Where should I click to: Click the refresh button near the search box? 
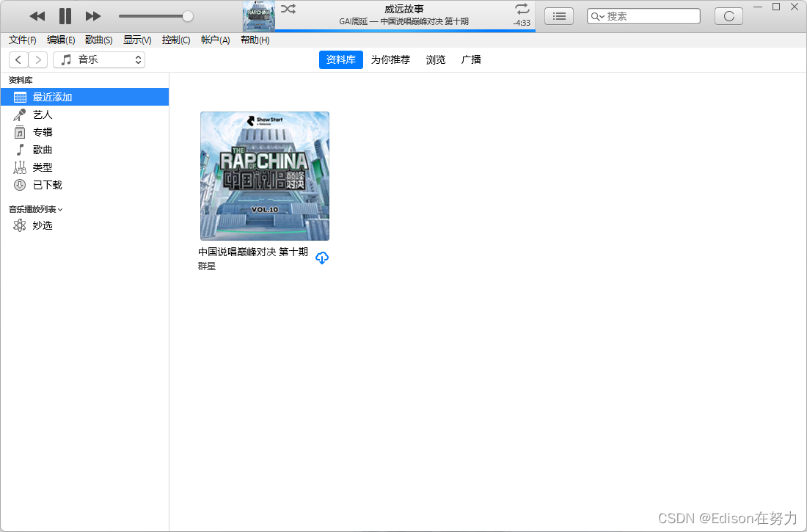[728, 15]
